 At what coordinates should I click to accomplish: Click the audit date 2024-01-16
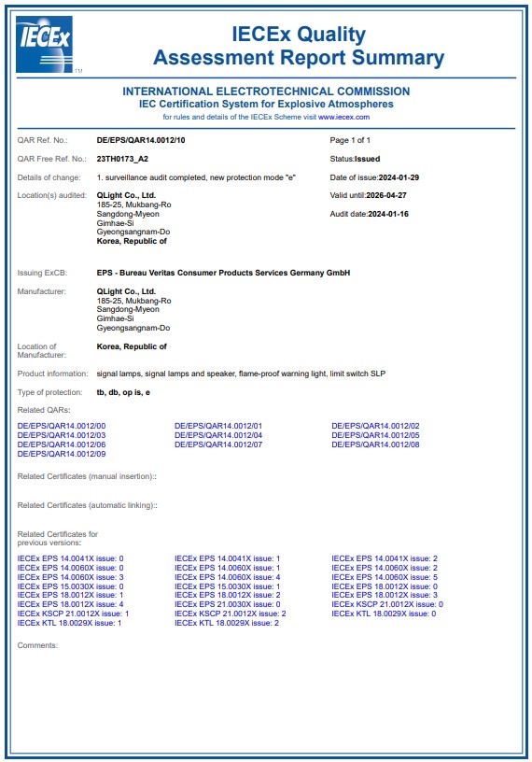coord(388,214)
